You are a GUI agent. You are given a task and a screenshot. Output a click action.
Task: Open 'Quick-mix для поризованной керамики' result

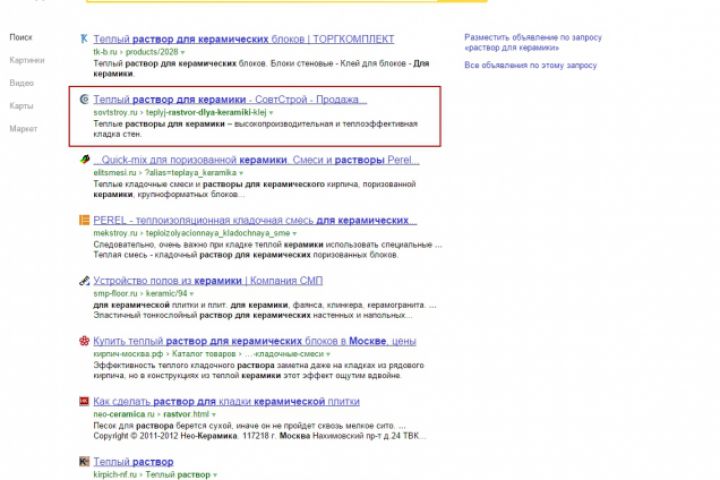click(x=256, y=160)
